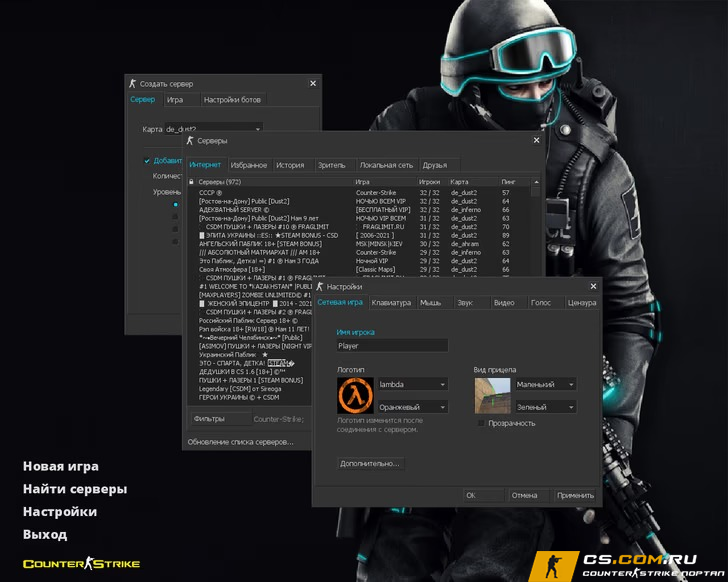Open the Зеленый crosshair color dropdown
This screenshot has height=582, width=728.
546,407
